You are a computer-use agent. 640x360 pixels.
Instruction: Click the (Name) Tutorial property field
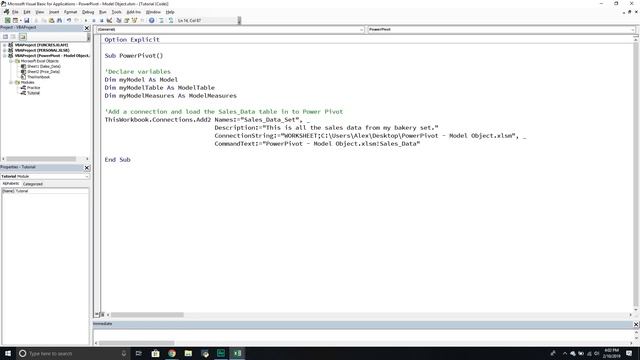pyautogui.click(x=45, y=191)
